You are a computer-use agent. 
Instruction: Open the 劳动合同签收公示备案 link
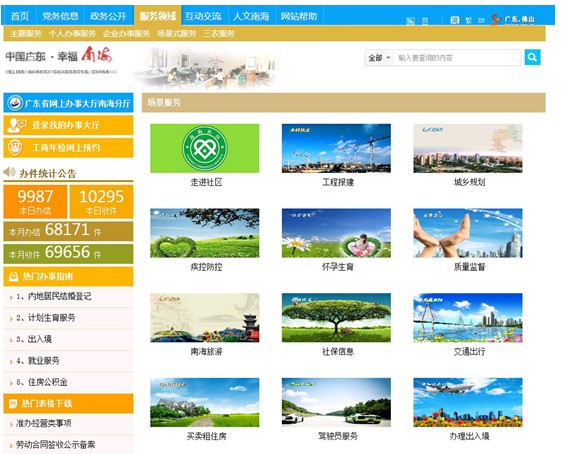tap(55, 445)
